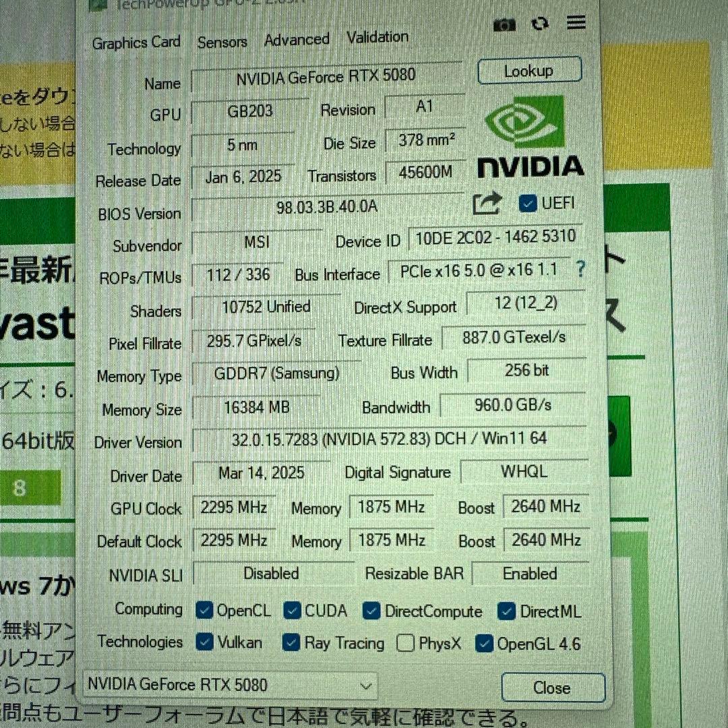728x728 pixels.
Task: Toggle the UEFI checkbox
Action: pyautogui.click(x=527, y=203)
